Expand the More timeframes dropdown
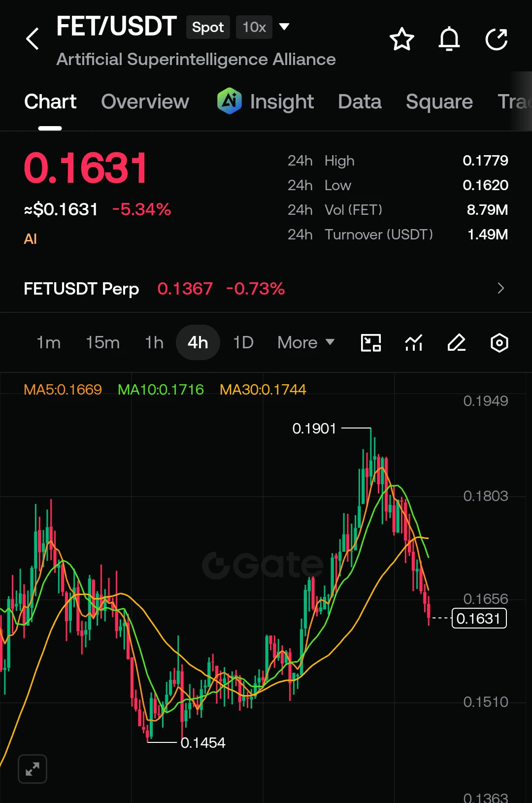Image resolution: width=532 pixels, height=803 pixels. 306,342
